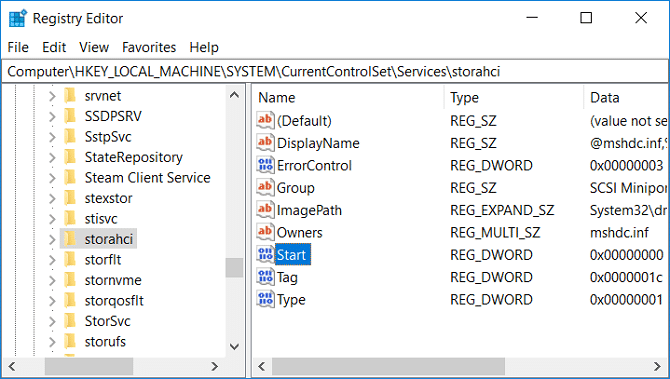
Task: Expand the srvnet key
Action: coord(52,96)
